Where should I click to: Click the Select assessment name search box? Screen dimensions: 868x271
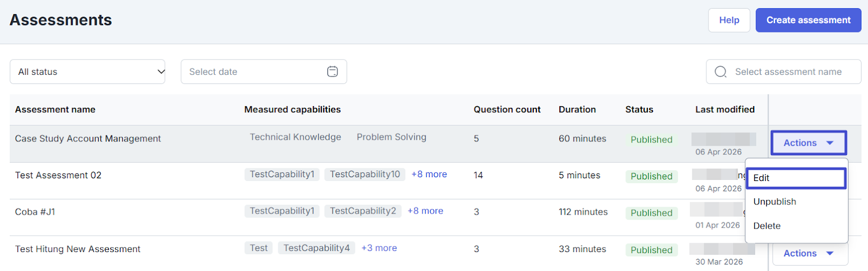788,72
